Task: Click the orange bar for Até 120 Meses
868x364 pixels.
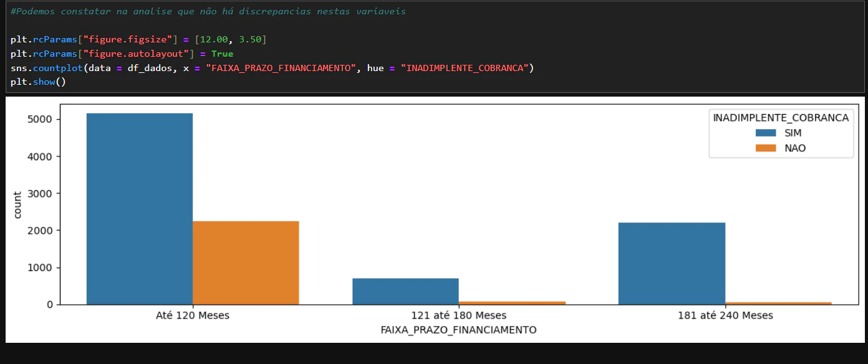Action: pos(246,262)
